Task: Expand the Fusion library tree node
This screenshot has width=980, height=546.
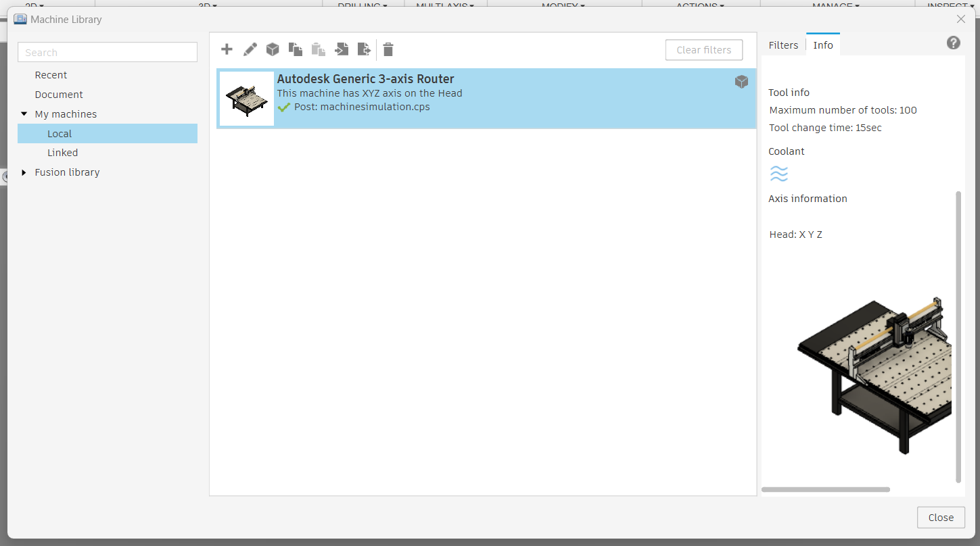Action: coord(24,172)
